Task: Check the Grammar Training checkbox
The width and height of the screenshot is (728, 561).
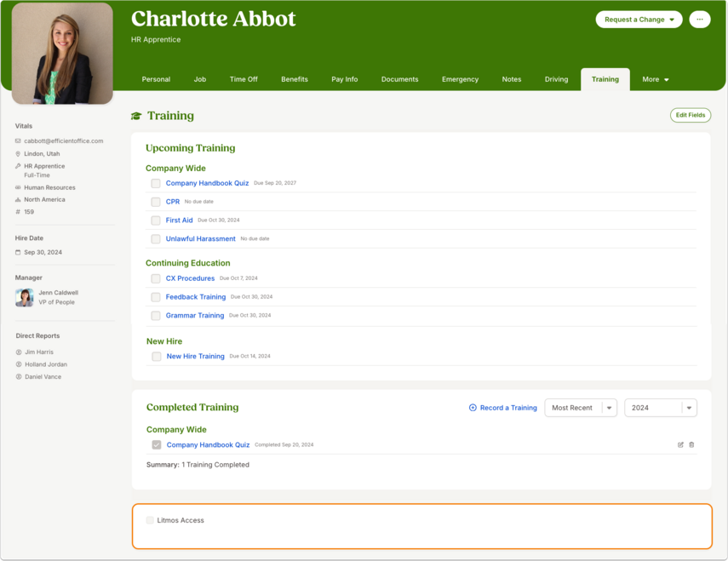Action: (x=156, y=316)
